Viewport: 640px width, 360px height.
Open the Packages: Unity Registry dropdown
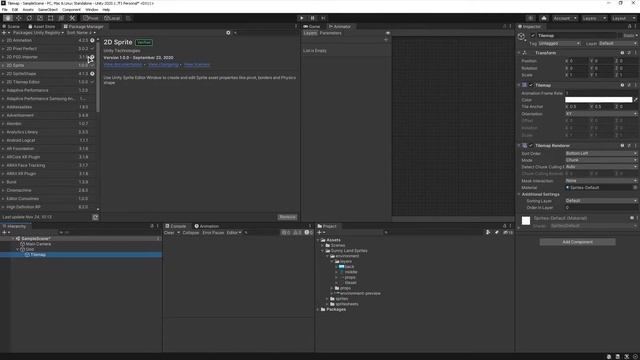tap(39, 33)
